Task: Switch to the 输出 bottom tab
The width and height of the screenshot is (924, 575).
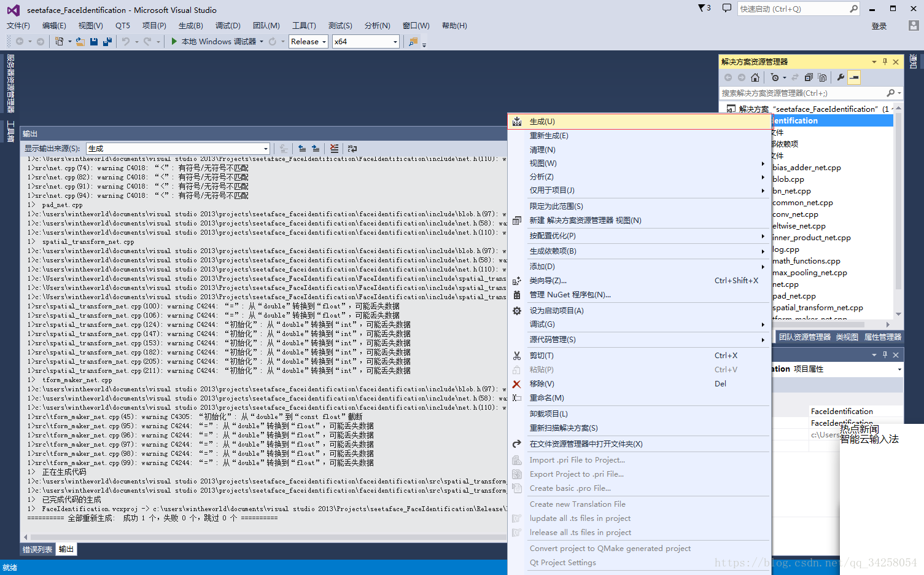Action: [x=66, y=549]
